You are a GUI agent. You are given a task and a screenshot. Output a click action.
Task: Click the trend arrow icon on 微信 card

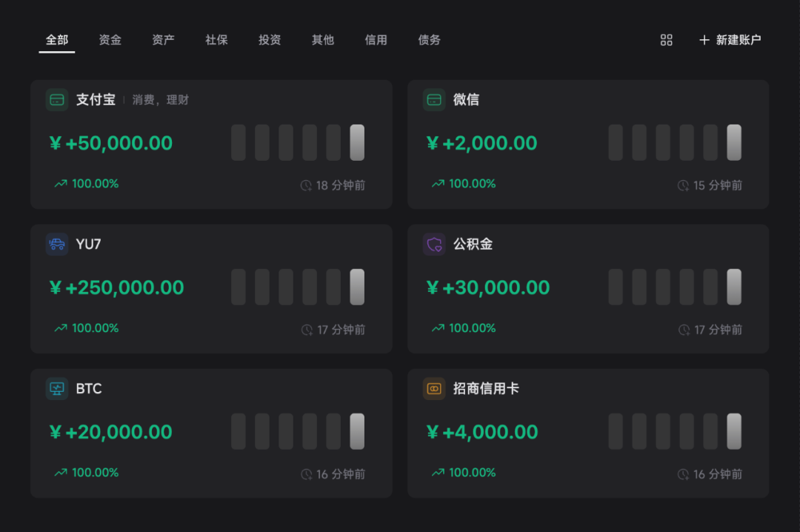438,183
